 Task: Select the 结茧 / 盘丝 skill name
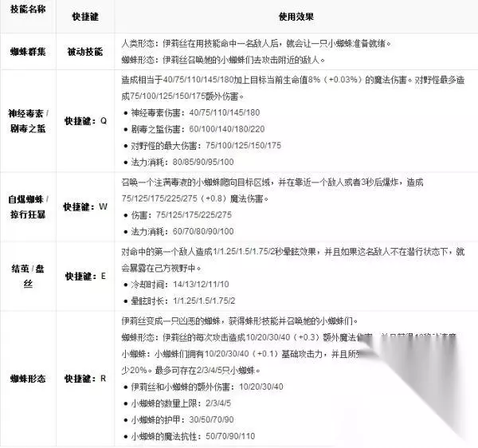coord(28,277)
